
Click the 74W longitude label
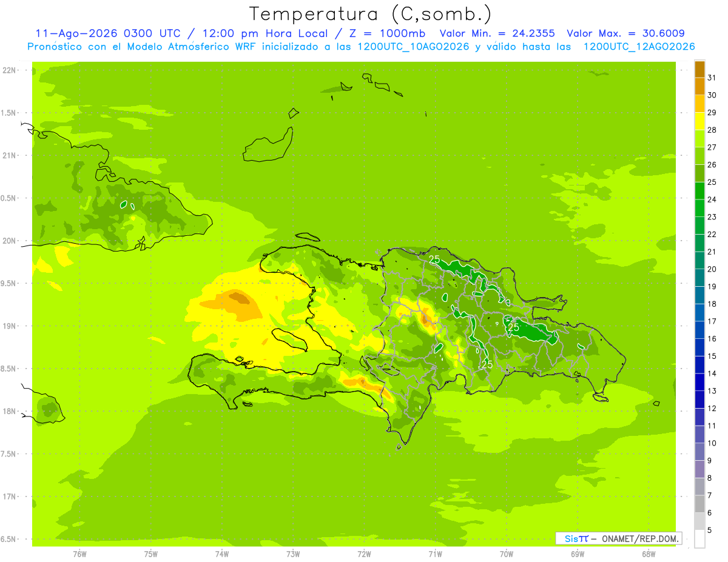click(x=222, y=554)
